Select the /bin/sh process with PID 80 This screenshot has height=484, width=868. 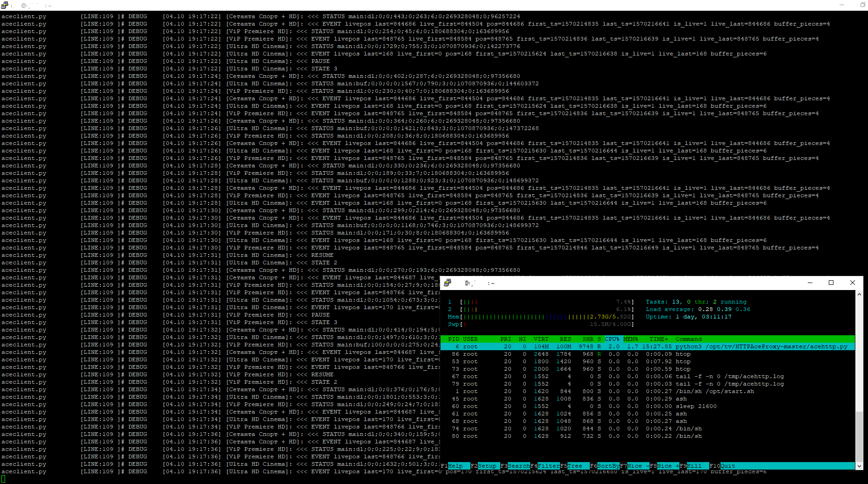click(x=648, y=436)
